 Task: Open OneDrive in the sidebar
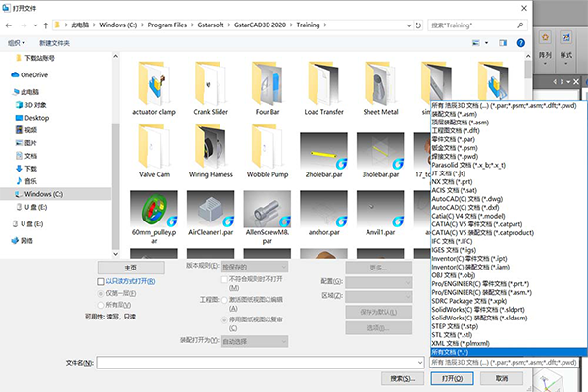(30, 75)
